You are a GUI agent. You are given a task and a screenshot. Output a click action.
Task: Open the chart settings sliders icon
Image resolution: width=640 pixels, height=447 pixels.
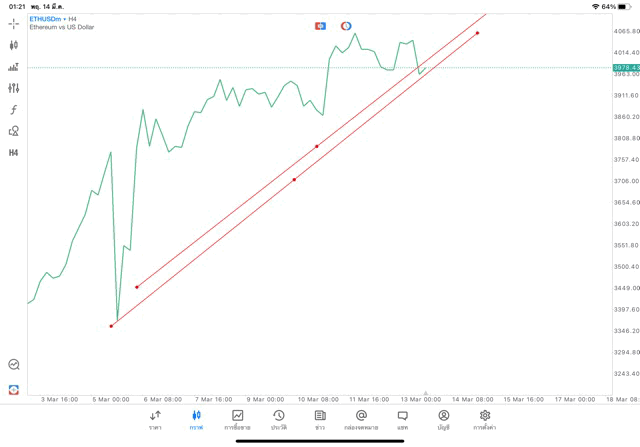click(x=14, y=88)
